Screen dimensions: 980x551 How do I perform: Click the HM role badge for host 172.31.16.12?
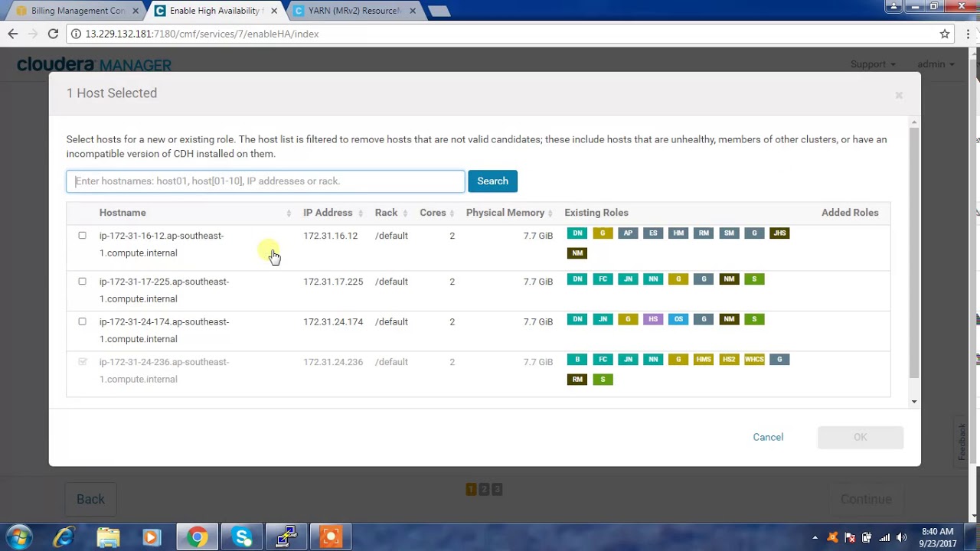tap(678, 233)
